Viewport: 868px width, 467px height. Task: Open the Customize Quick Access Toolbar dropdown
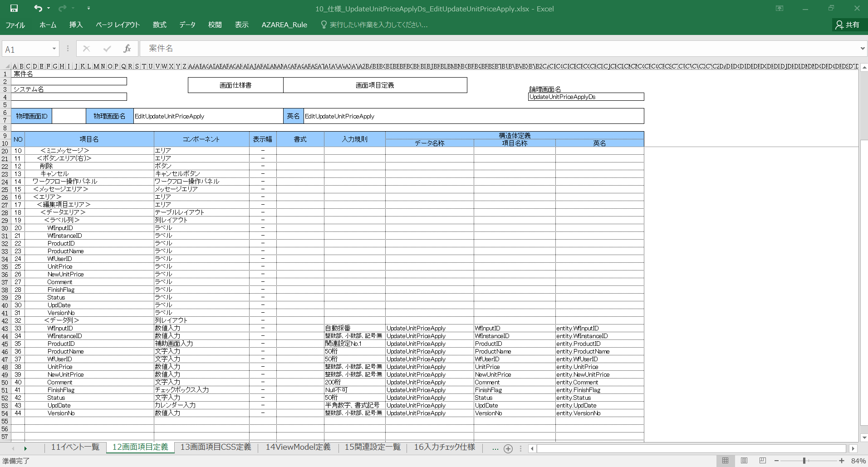pos(88,8)
